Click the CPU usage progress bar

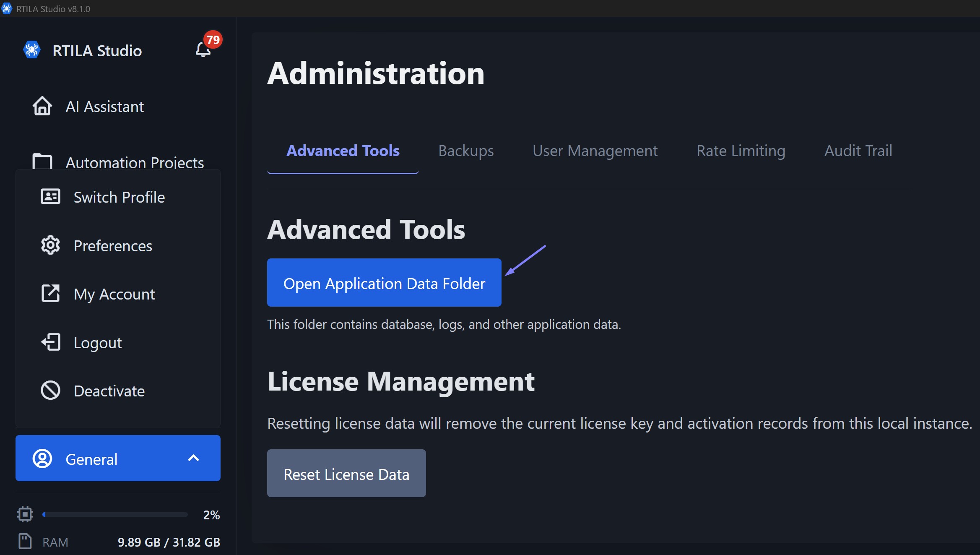pyautogui.click(x=115, y=514)
